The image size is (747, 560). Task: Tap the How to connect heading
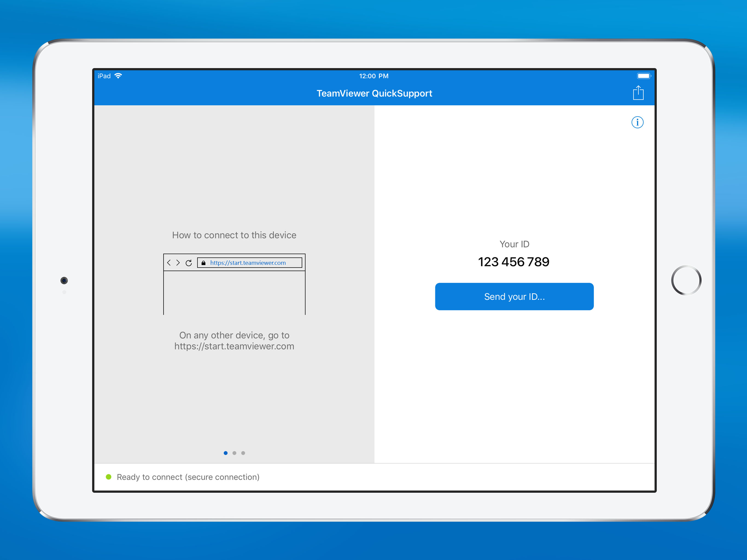click(234, 235)
